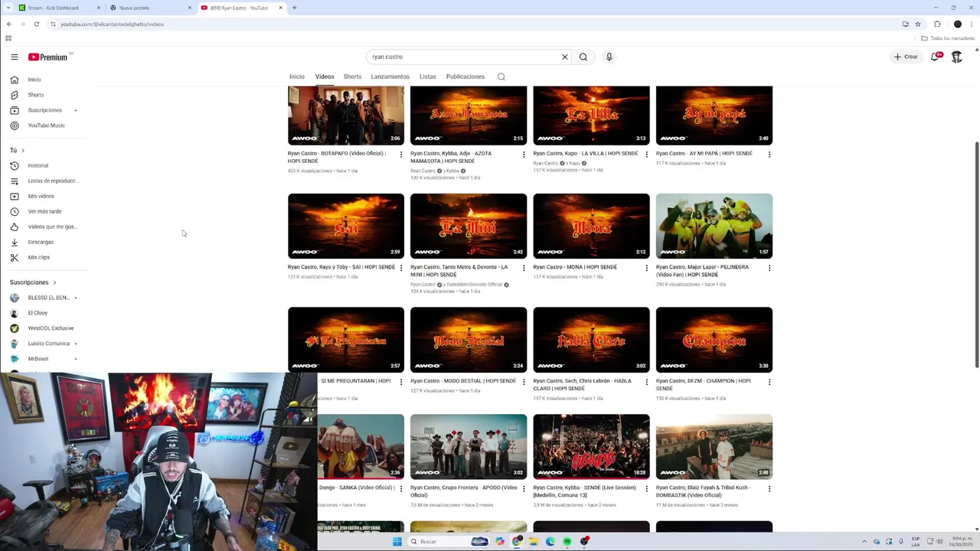Open more options for BOMBASTIK video

[x=769, y=489]
